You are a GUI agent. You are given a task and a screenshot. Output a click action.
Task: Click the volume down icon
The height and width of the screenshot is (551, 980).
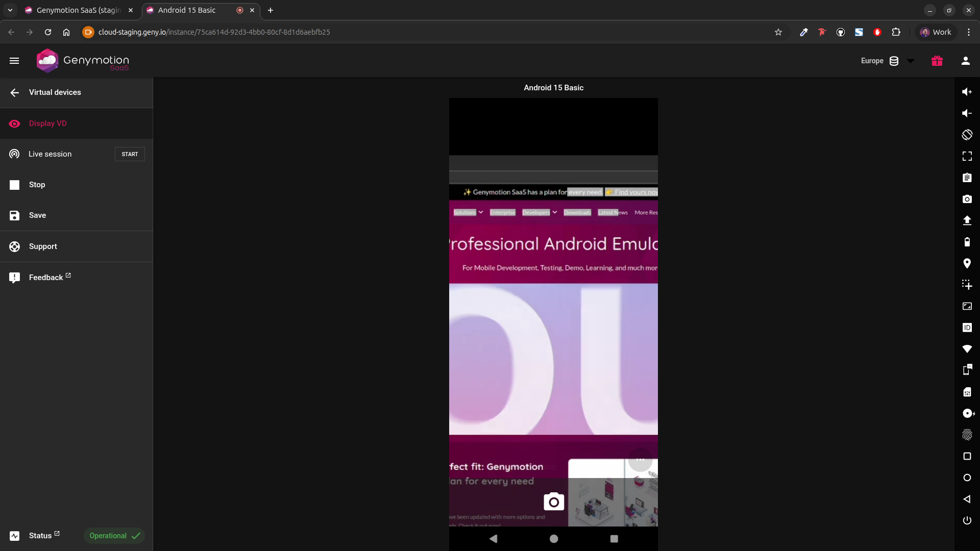coord(967,113)
